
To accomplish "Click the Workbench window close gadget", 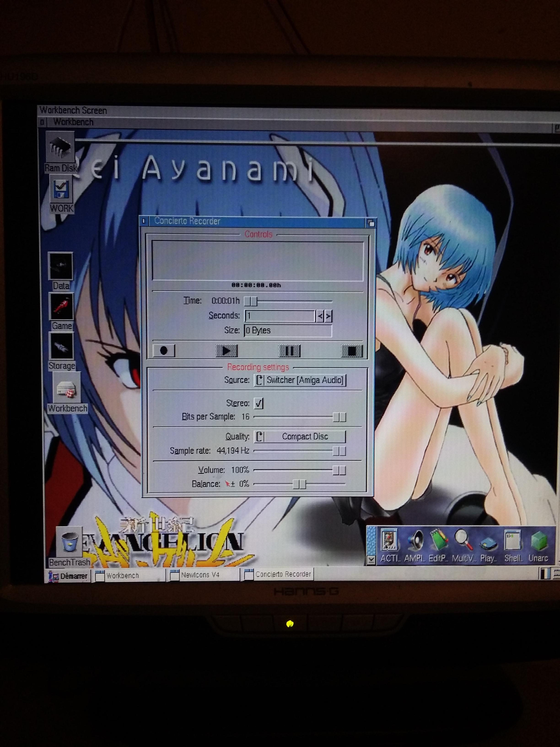I will tap(42, 122).
